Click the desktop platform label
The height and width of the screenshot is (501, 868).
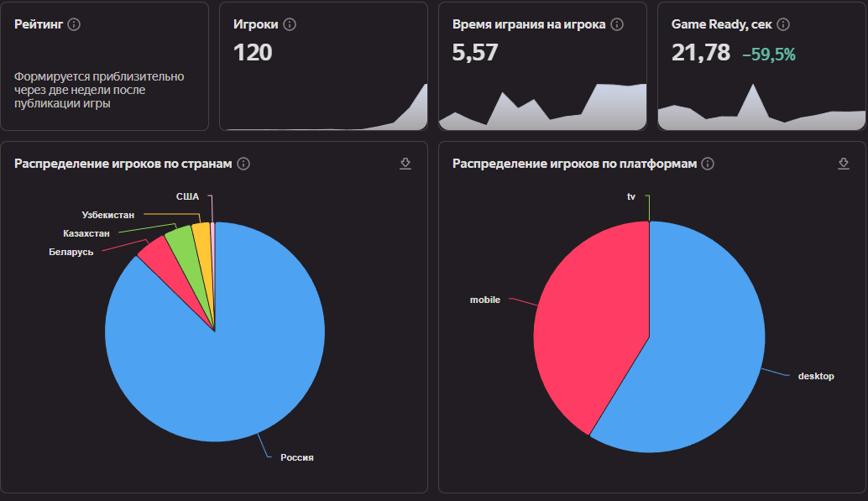(x=816, y=377)
